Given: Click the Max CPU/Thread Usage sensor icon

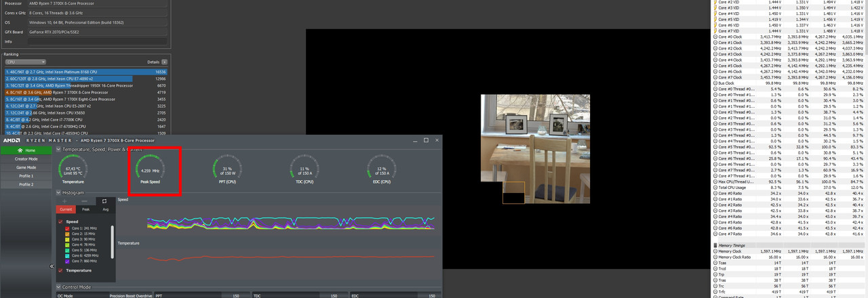Looking at the screenshot, I should (x=715, y=182).
